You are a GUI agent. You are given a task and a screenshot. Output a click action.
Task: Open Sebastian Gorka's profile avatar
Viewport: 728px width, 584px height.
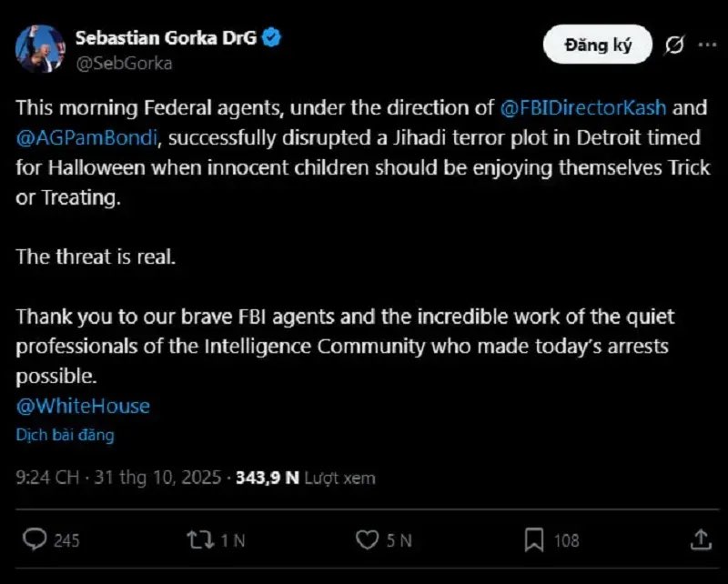pos(41,49)
